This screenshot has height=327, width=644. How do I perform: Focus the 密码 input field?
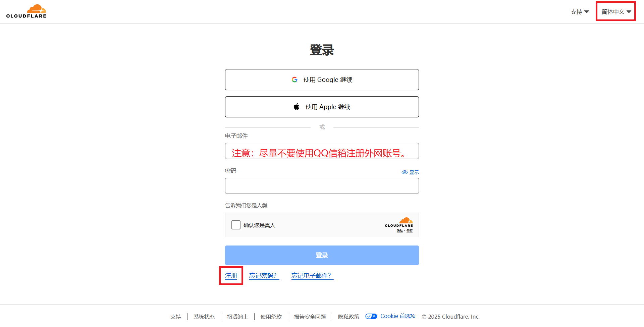[x=322, y=186]
